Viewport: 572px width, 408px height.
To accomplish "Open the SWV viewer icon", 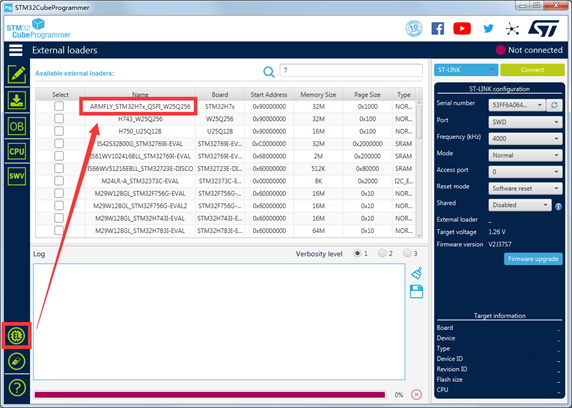I will click(17, 176).
